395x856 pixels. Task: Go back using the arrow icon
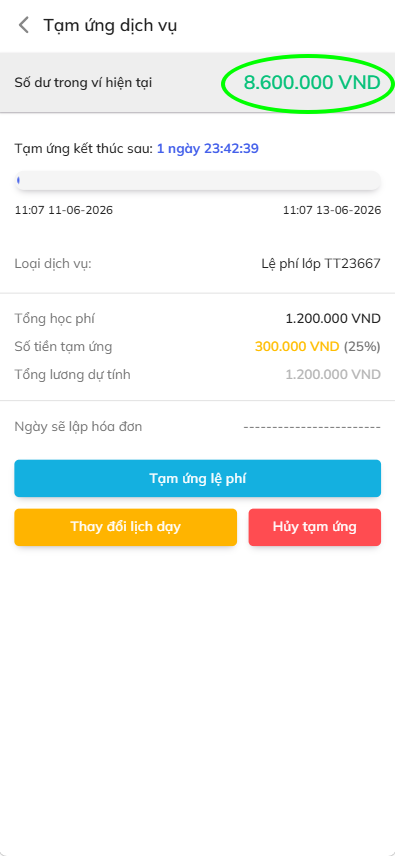coord(23,25)
